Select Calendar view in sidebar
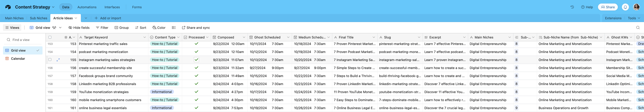 [23, 59]
